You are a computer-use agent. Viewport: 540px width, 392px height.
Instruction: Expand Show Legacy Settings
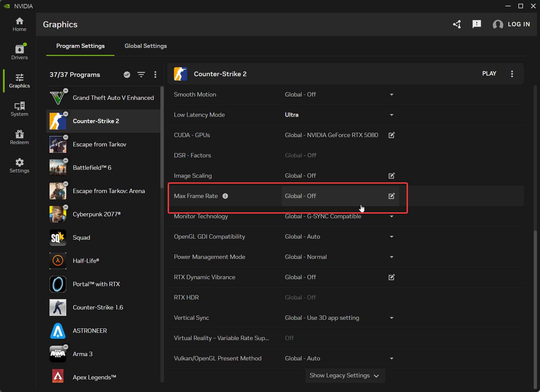[x=345, y=375]
